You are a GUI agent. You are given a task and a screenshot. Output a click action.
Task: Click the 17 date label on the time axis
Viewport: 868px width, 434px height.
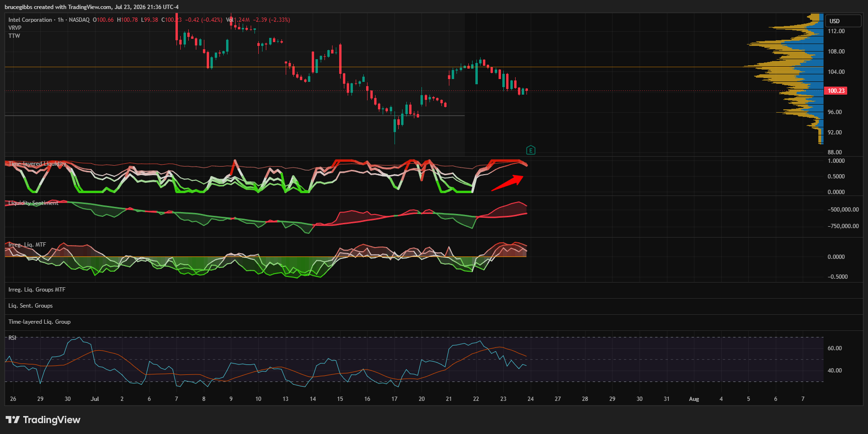395,399
